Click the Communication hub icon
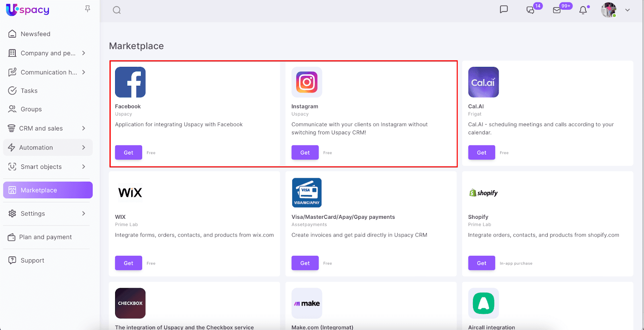 [x=12, y=72]
